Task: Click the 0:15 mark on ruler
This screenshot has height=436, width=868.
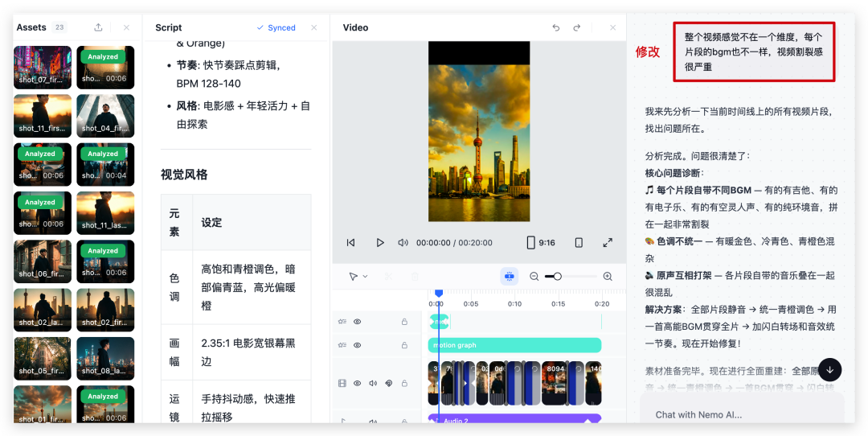Action: (x=558, y=303)
